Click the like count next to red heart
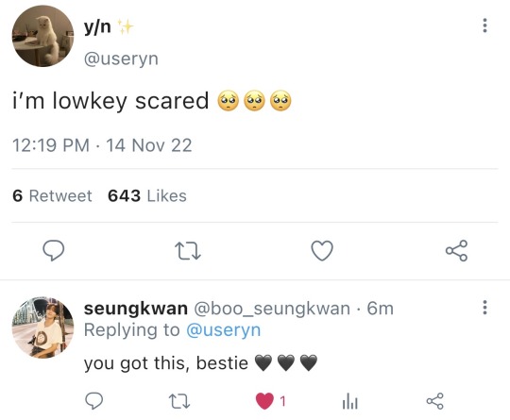 pos(283,401)
